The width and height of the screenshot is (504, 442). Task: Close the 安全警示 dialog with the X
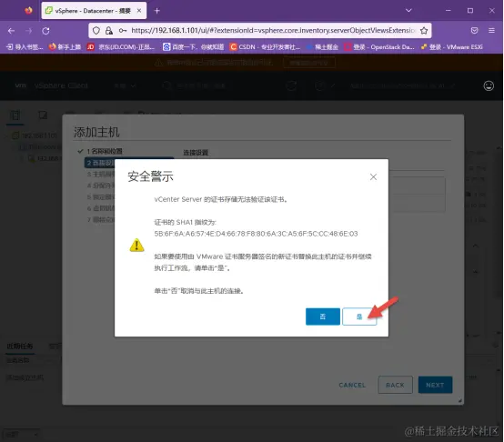373,177
